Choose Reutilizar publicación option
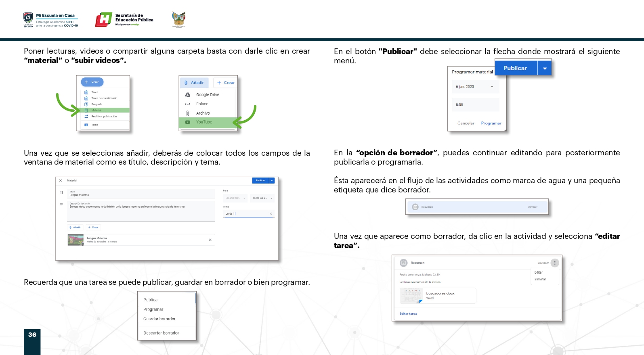The height and width of the screenshot is (355, 644). click(104, 116)
